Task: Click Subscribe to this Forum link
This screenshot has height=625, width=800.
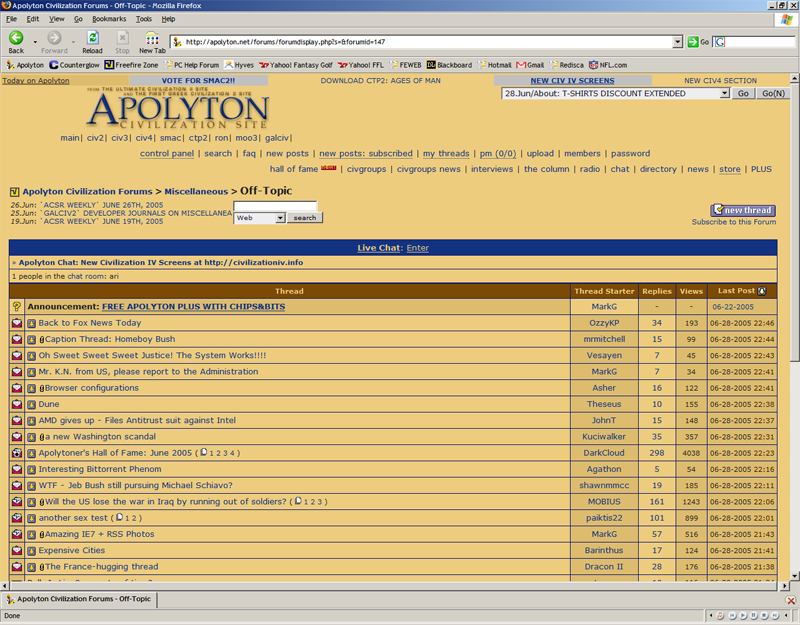Action: (734, 222)
